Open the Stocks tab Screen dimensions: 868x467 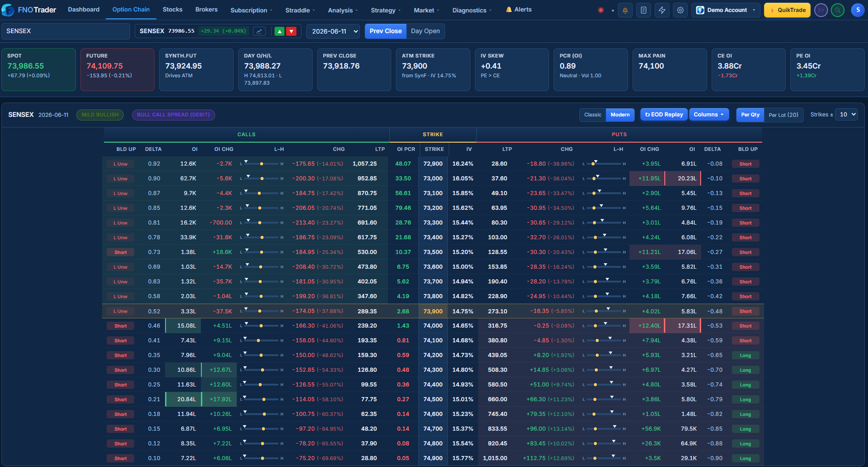tap(172, 10)
